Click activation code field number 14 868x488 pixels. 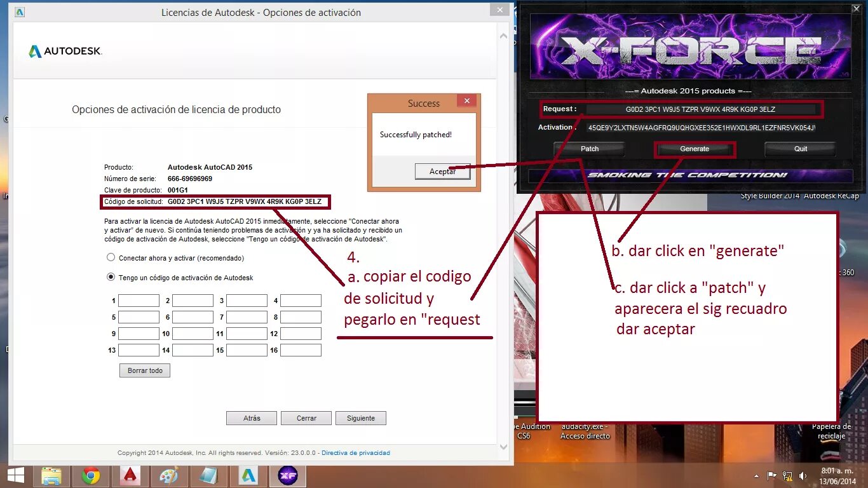point(193,350)
